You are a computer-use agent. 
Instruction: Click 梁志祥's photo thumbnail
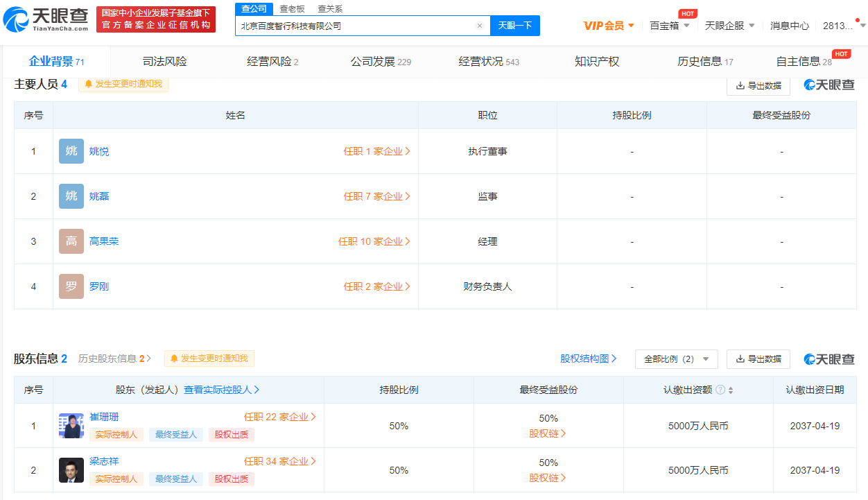pos(71,470)
